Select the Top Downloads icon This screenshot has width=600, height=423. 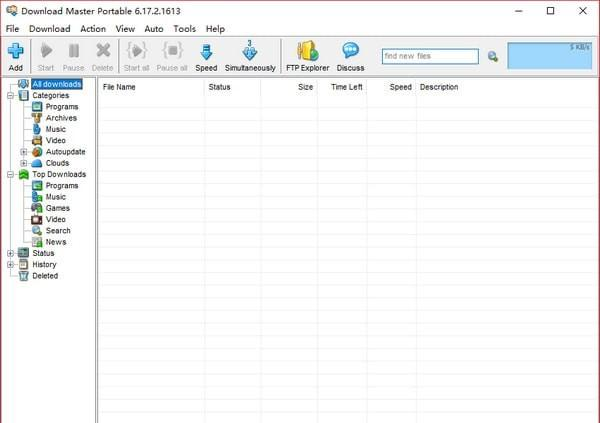(24, 174)
